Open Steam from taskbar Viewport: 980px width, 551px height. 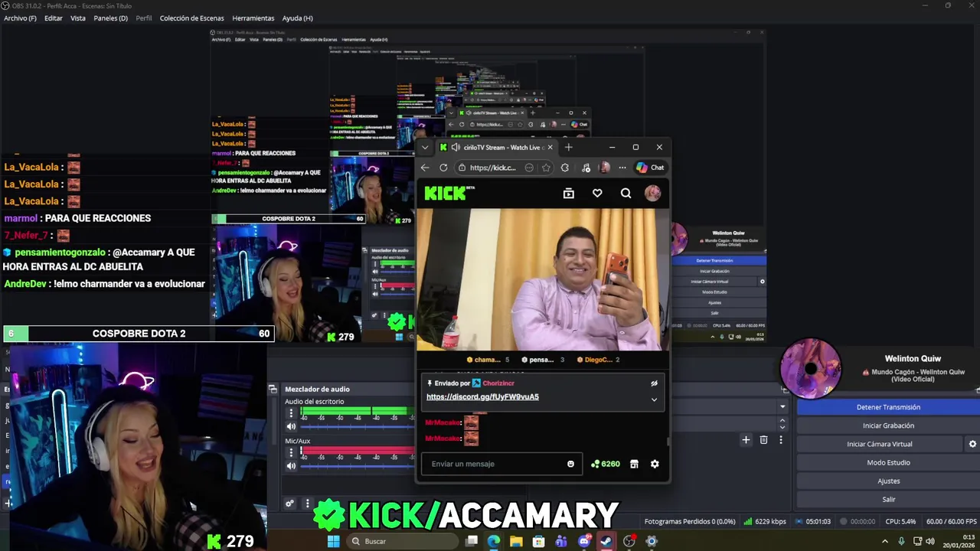click(606, 541)
